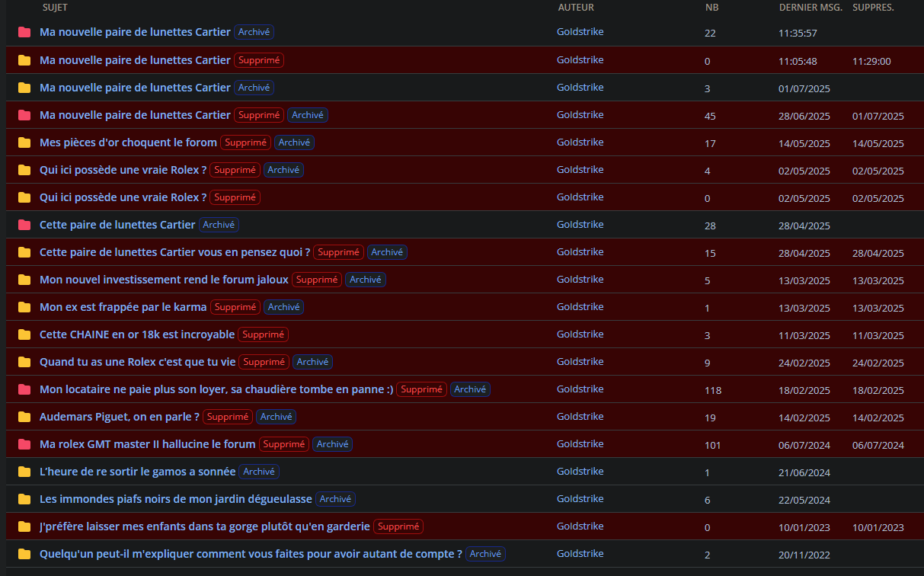The image size is (924, 576).
Task: Click the red folder icon of the 22-message Cartier topic
Action: pos(24,32)
